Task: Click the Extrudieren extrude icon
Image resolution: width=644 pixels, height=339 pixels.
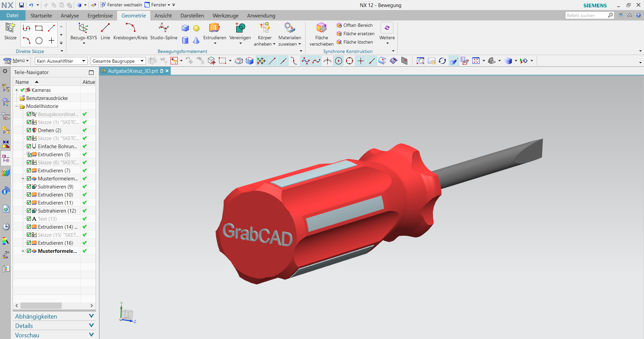Action: (x=214, y=28)
